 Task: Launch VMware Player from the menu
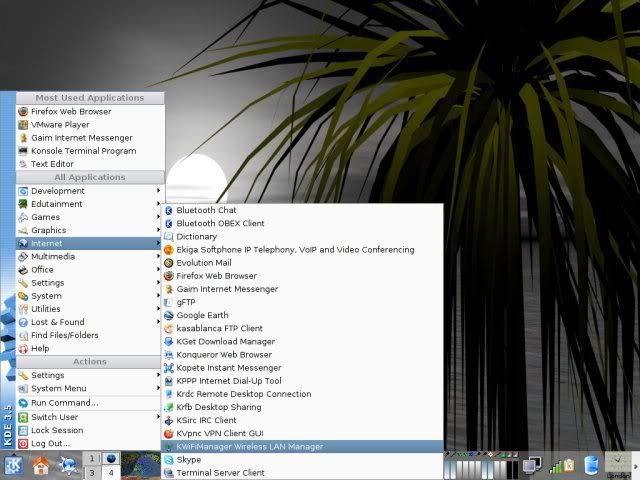click(x=90, y=124)
